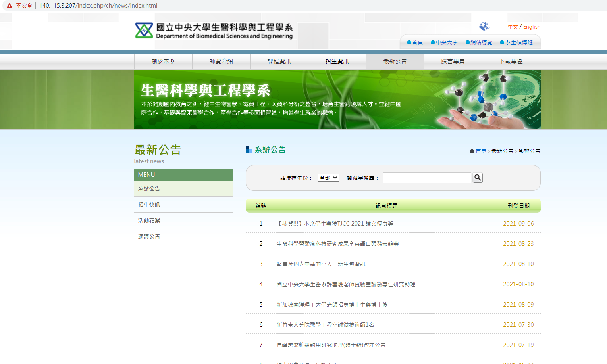Image resolution: width=607 pixels, height=364 pixels.
Task: Open news 食藥署醫粧組約用研究助理徵才公告
Action: (331, 345)
